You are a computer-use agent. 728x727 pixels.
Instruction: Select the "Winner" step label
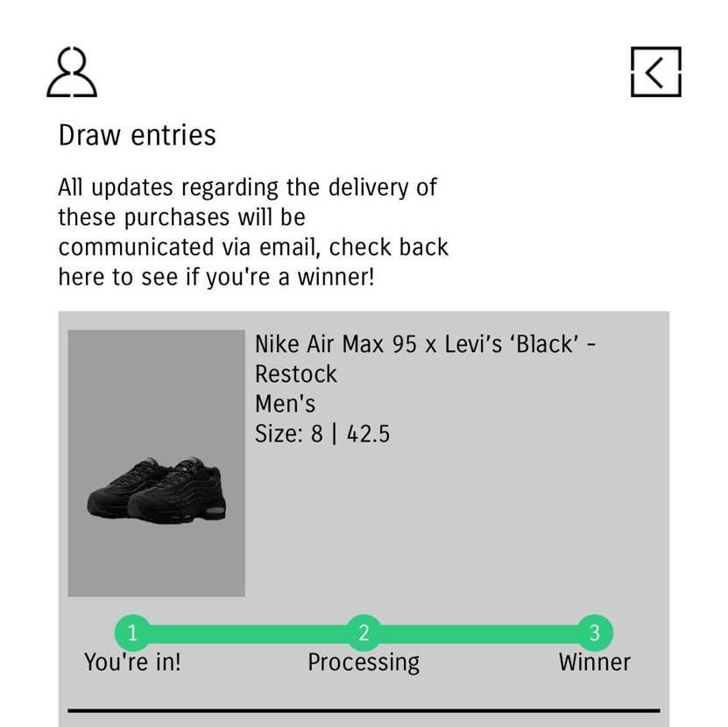point(595,662)
